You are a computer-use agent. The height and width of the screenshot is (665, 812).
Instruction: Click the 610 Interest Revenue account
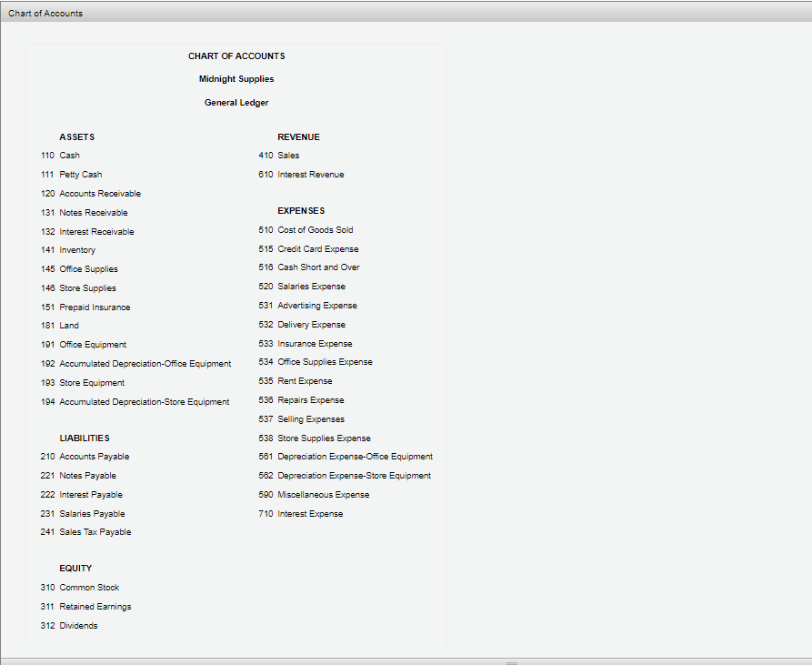click(301, 175)
